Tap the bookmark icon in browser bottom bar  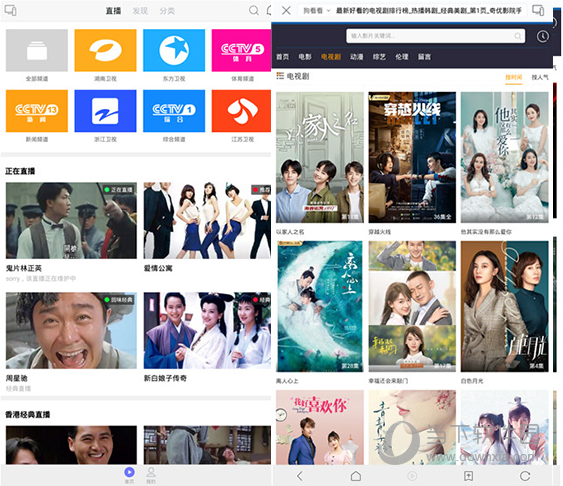[468, 476]
